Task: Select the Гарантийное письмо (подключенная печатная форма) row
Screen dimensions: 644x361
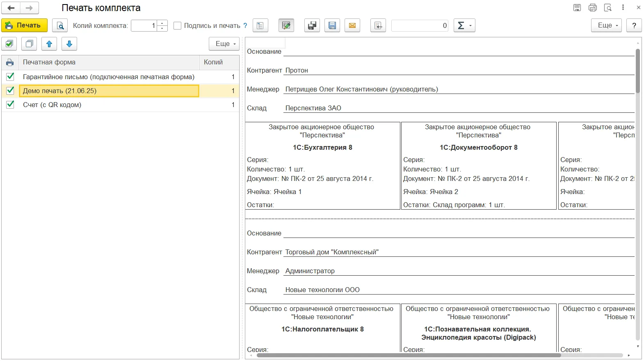Action: tap(109, 77)
